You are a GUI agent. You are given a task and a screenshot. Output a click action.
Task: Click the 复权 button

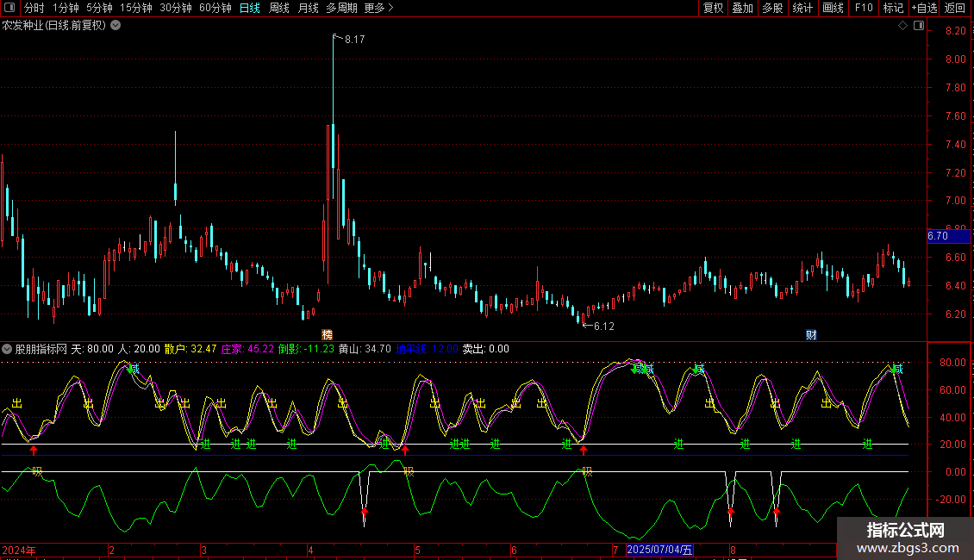[713, 8]
